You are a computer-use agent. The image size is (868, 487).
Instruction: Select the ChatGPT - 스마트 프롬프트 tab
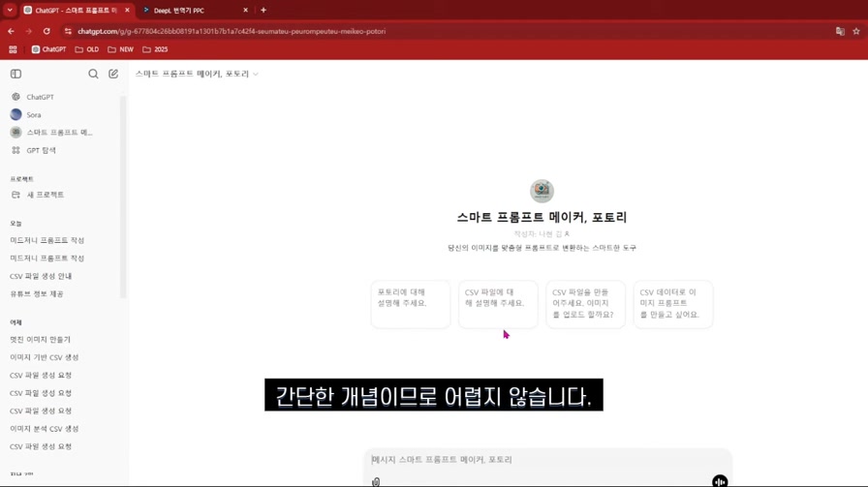click(x=76, y=11)
